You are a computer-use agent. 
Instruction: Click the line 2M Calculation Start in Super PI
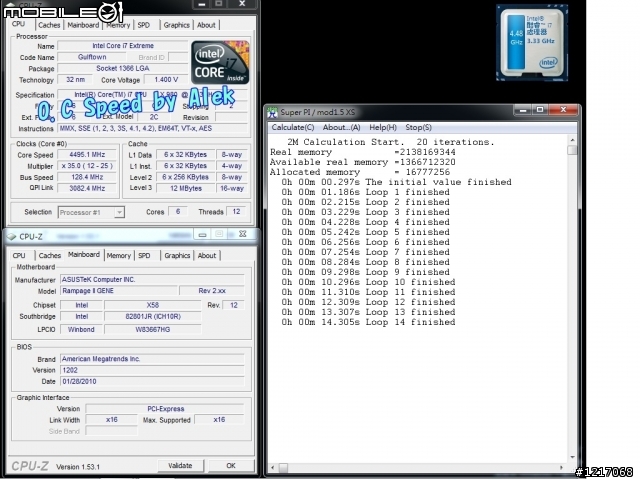(x=391, y=142)
